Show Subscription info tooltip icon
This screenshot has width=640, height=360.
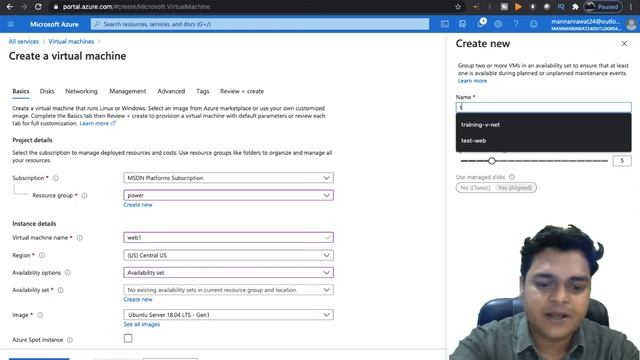(56, 178)
